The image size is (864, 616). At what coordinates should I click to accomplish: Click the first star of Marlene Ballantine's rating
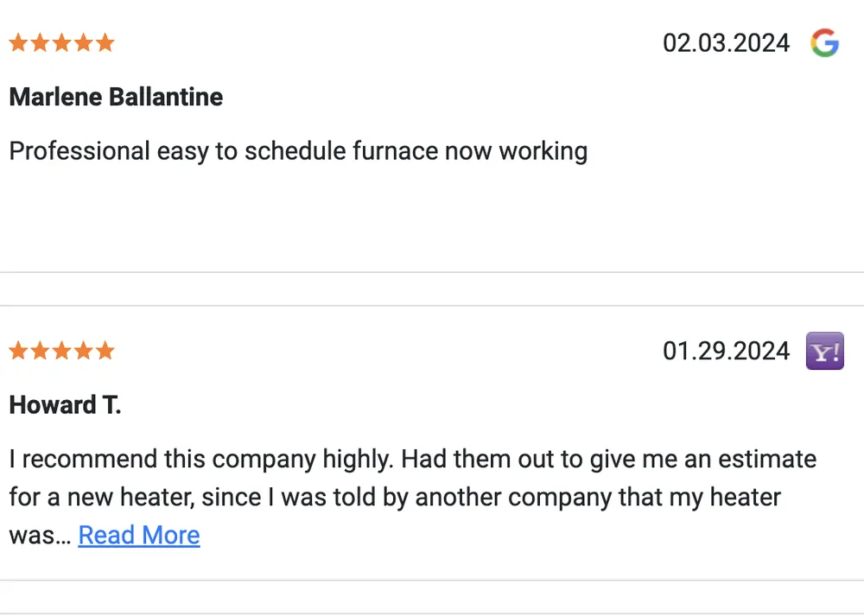point(18,43)
